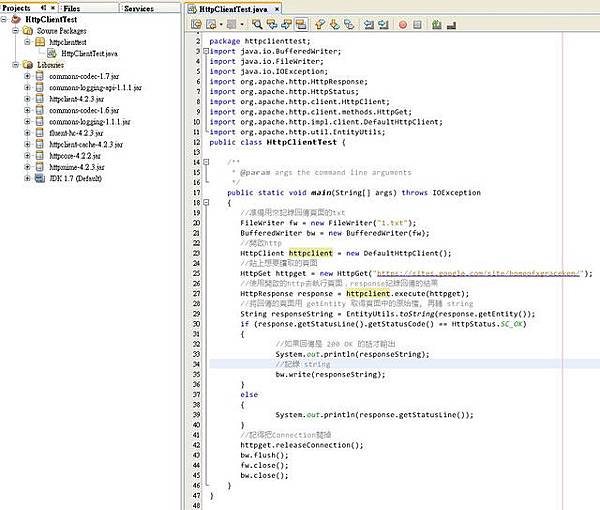Click the Stop Macro Recording icon
Image resolution: width=600 pixels, height=510 pixels.
tap(420, 23)
